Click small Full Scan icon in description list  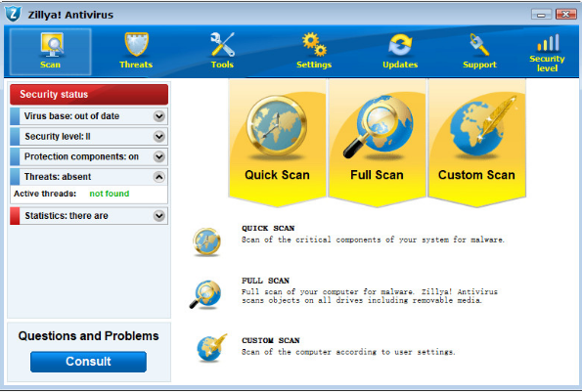pyautogui.click(x=205, y=295)
